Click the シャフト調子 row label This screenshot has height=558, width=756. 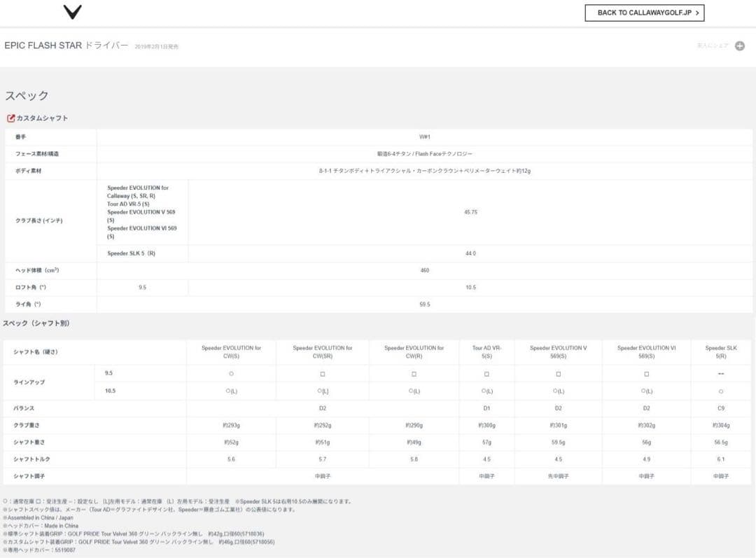coord(29,476)
